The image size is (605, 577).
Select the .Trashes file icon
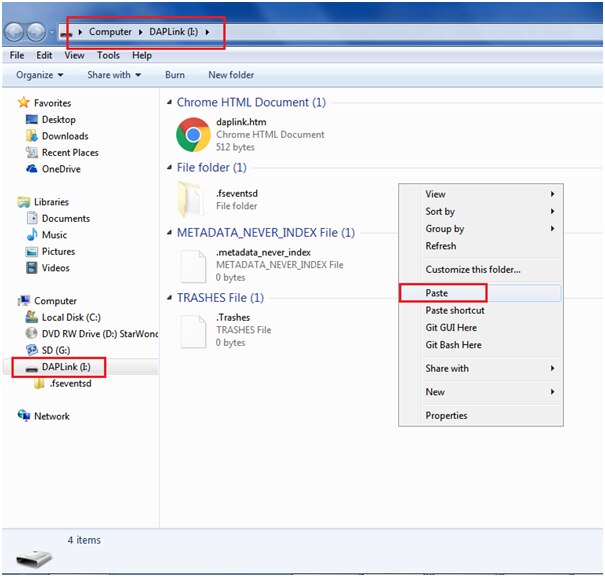pos(193,332)
